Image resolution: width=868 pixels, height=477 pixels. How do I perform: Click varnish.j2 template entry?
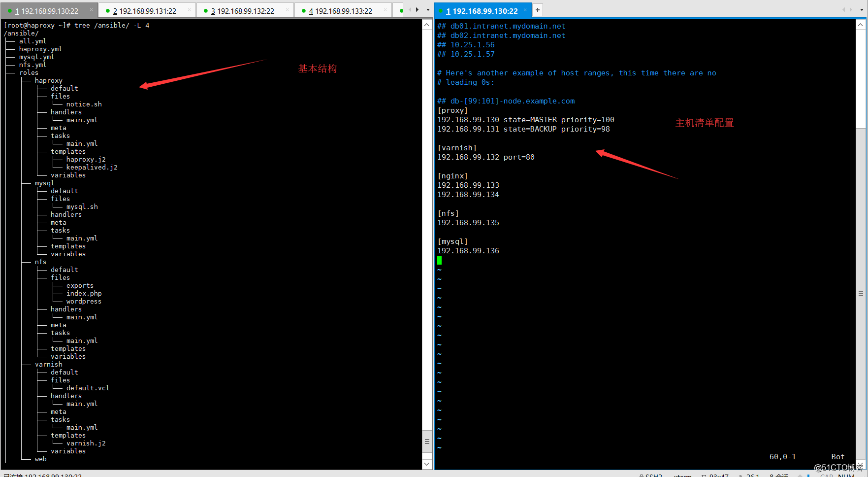86,443
